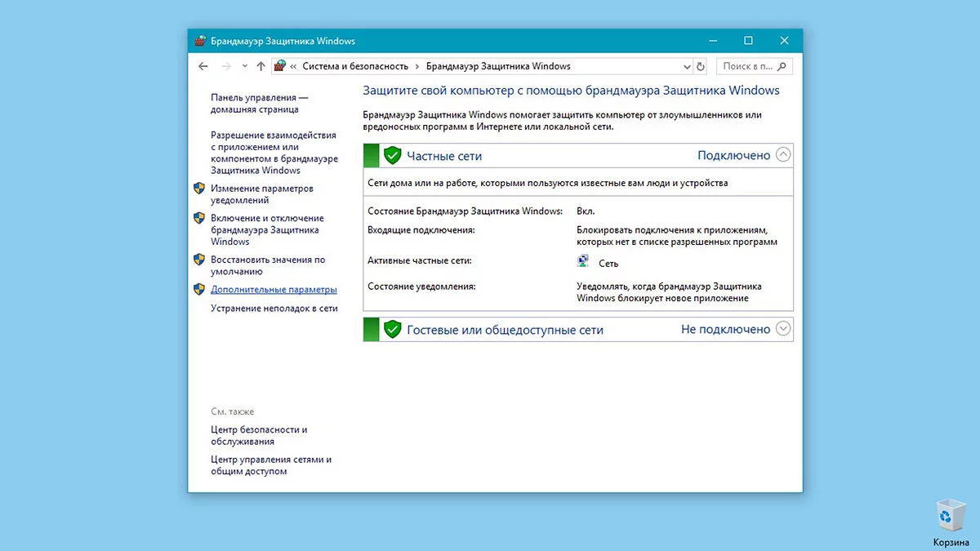
Task: Click the firewall icon in title bar
Action: 200,41
